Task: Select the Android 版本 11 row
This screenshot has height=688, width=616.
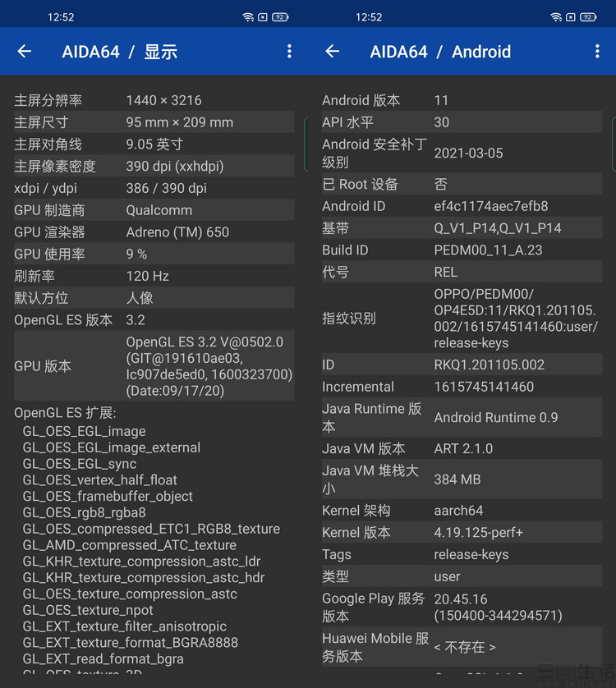Action: (x=462, y=100)
